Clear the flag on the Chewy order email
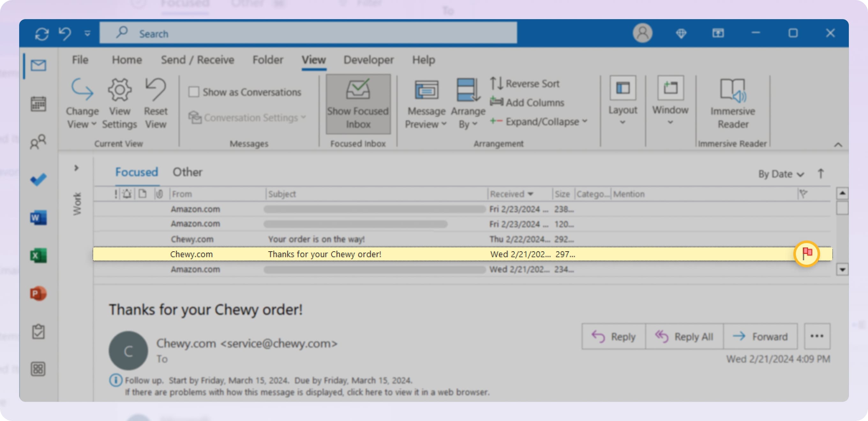868x421 pixels. pos(807,254)
